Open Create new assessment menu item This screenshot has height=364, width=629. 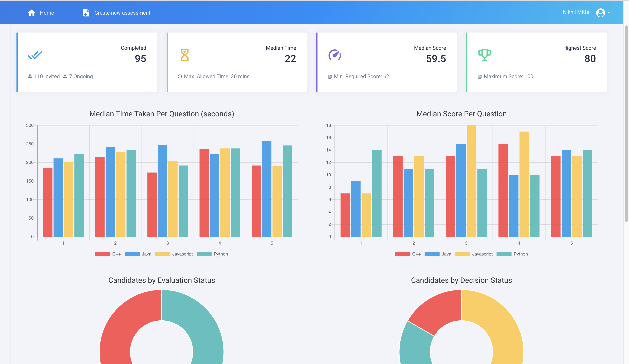tap(122, 13)
